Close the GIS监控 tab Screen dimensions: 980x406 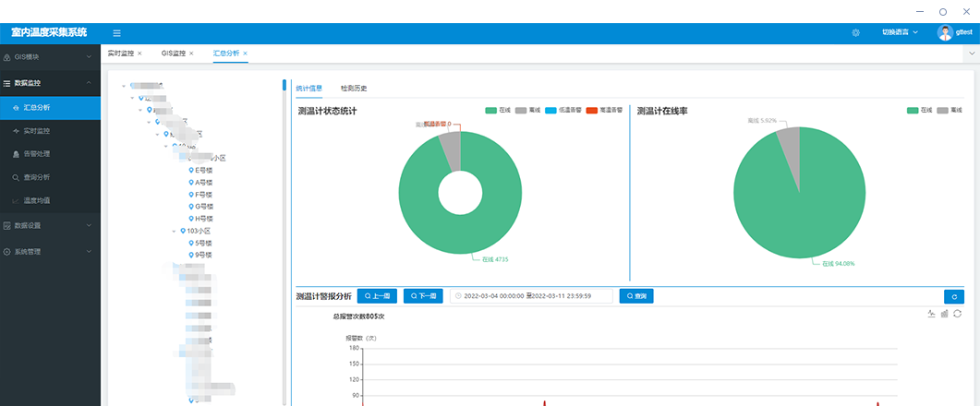pos(192,54)
